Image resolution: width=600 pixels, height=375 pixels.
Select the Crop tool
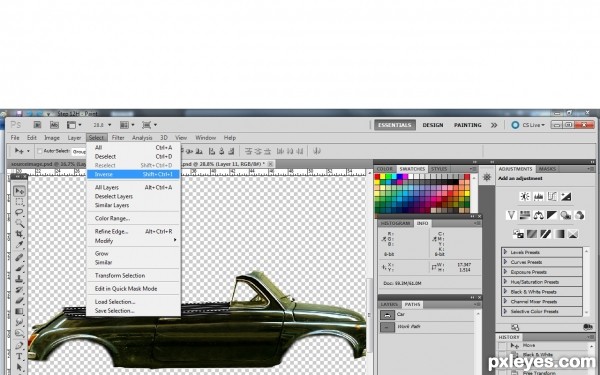click(19, 234)
